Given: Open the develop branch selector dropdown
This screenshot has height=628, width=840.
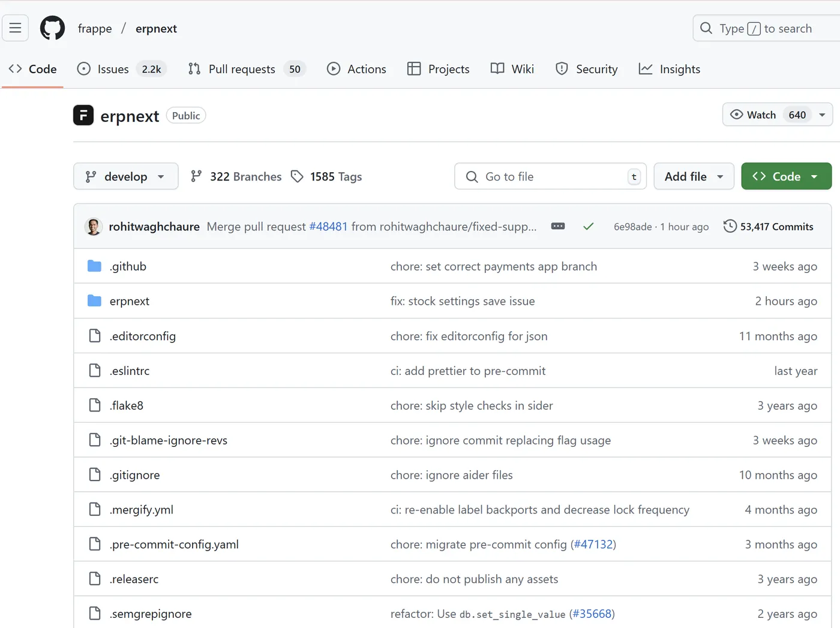Looking at the screenshot, I should (x=126, y=176).
